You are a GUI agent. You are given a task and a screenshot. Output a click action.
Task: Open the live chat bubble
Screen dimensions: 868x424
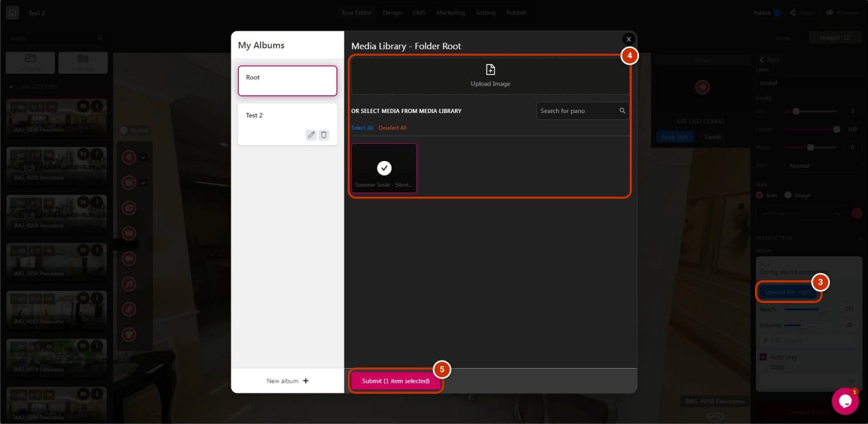[x=845, y=401]
